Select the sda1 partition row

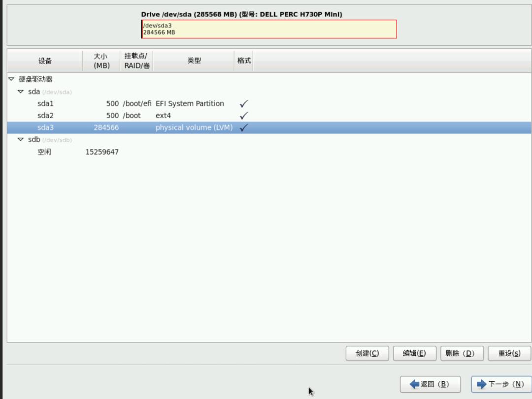click(269, 104)
